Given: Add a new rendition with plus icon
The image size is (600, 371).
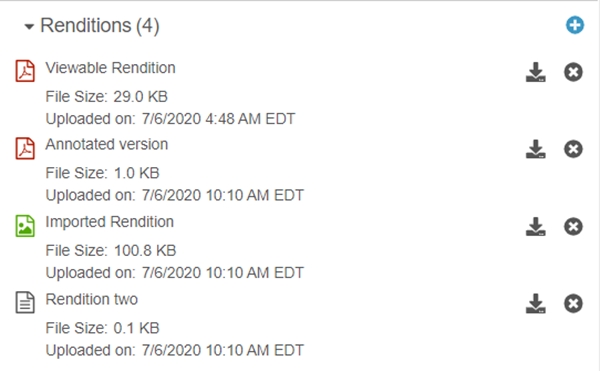Looking at the screenshot, I should (x=575, y=25).
